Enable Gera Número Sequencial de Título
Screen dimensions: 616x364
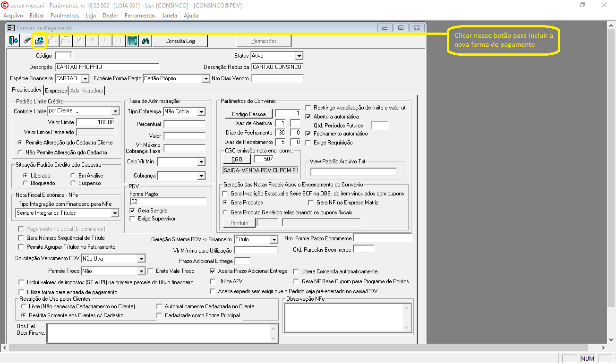(21, 238)
